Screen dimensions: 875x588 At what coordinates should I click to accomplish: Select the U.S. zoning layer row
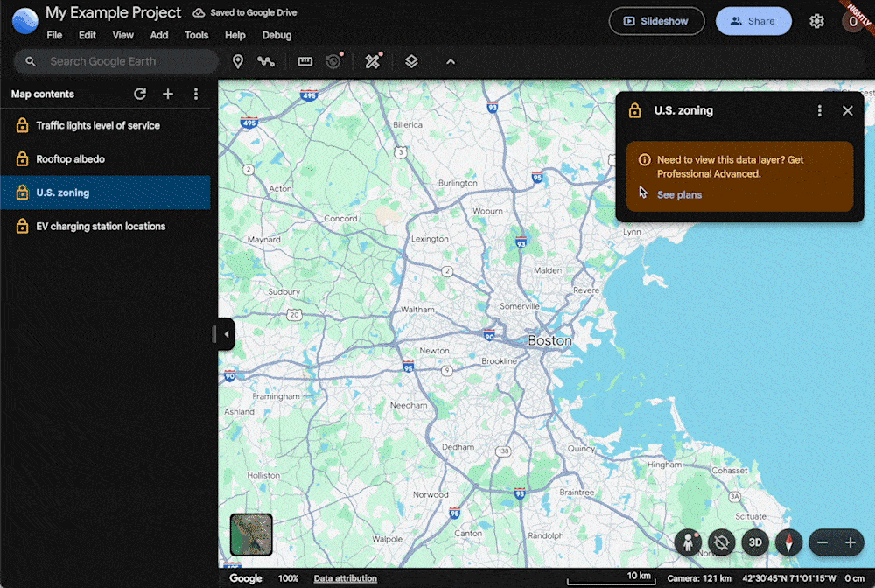[106, 192]
